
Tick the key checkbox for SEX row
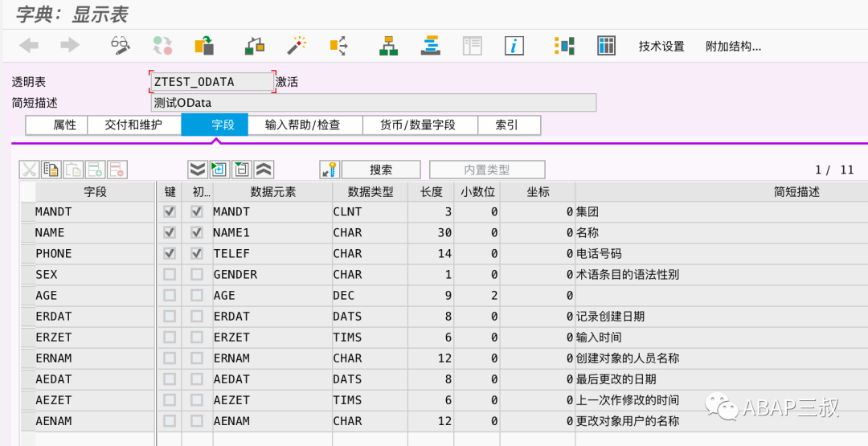(170, 275)
